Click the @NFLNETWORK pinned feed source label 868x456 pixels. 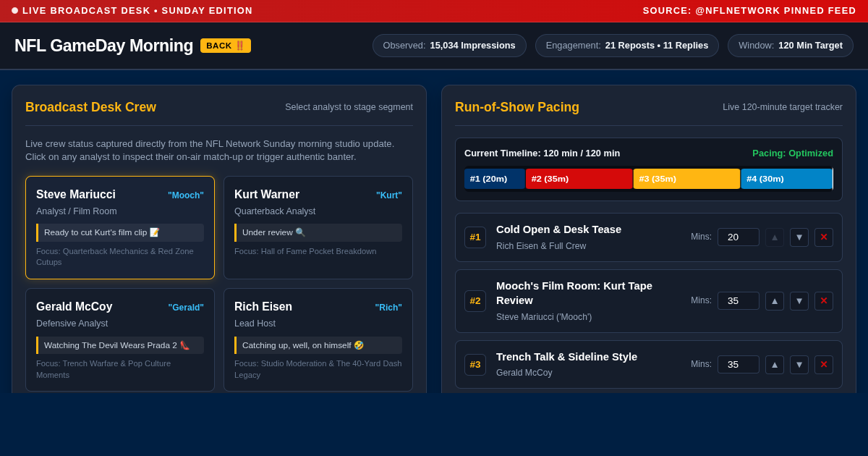tap(749, 11)
